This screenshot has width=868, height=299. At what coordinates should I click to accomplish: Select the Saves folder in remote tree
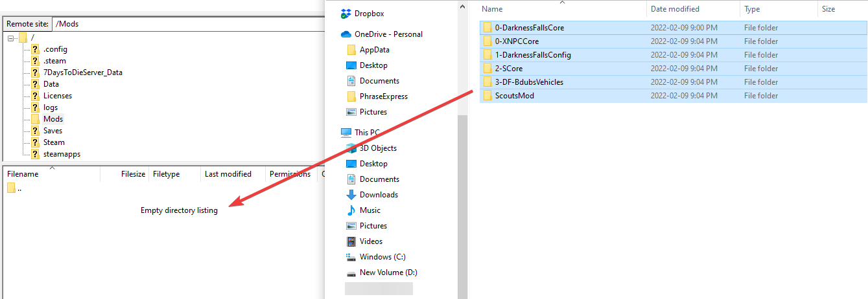pyautogui.click(x=53, y=131)
